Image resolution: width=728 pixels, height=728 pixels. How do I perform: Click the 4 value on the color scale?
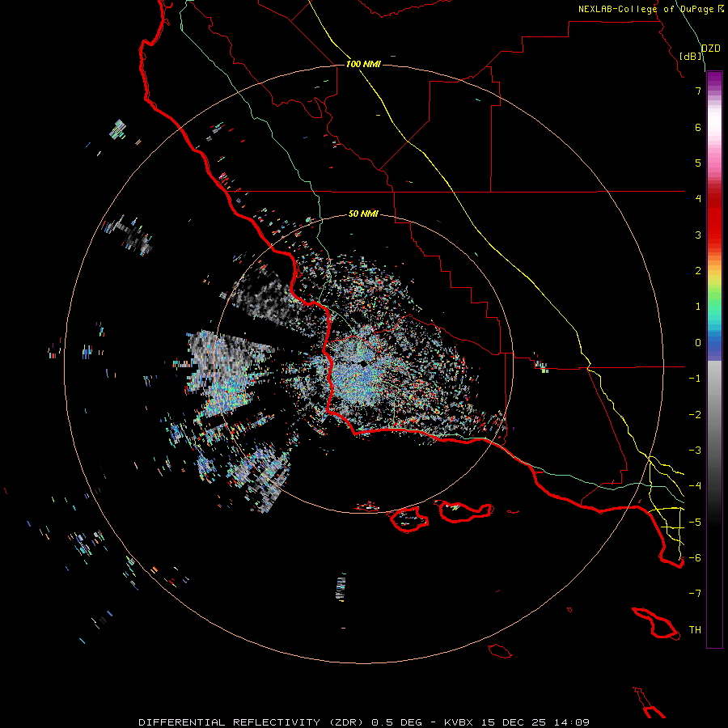(698, 199)
